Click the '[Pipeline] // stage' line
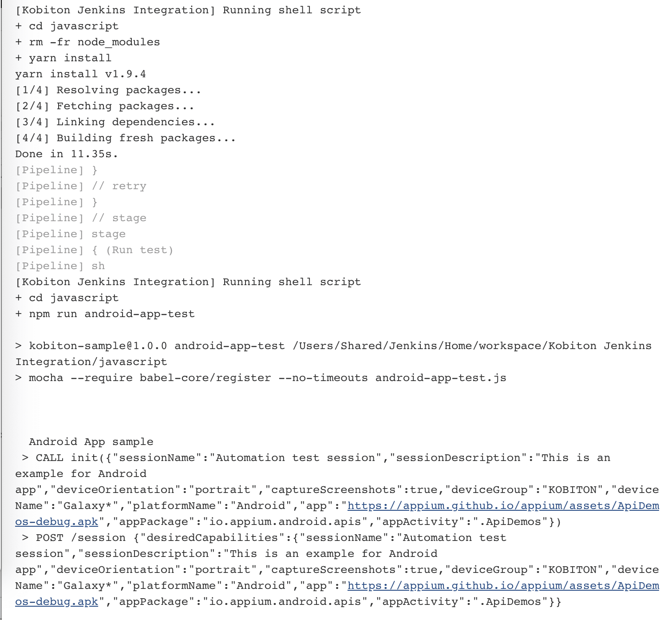672x620 pixels. click(x=81, y=218)
